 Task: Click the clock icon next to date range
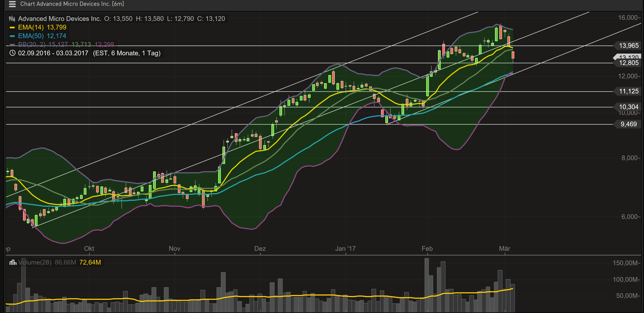[x=12, y=53]
